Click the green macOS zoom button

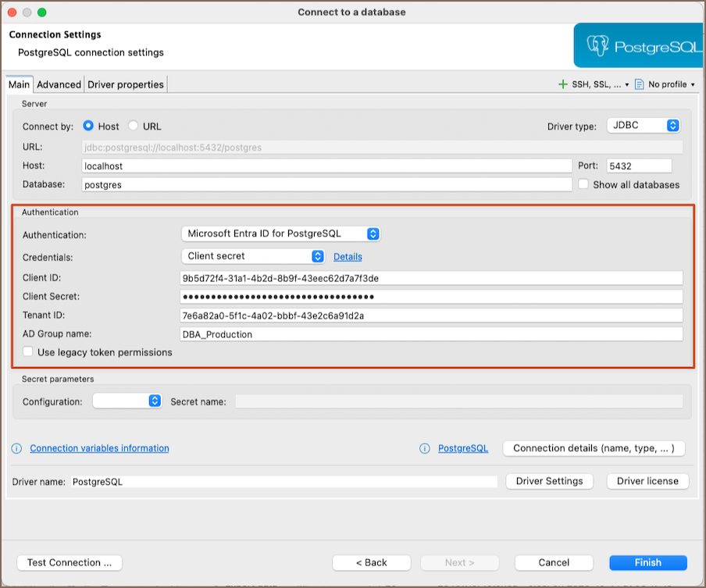[41, 12]
